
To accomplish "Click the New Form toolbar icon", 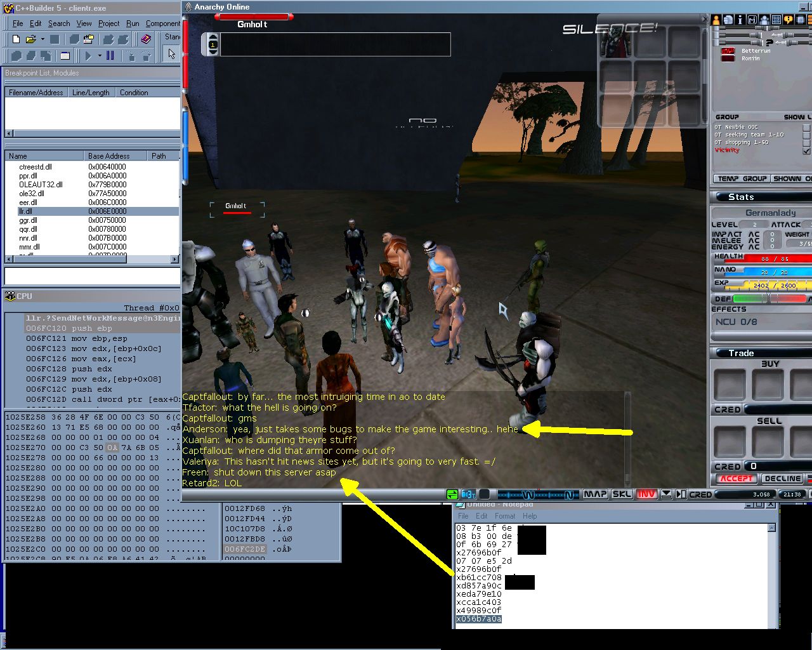I will [x=65, y=56].
